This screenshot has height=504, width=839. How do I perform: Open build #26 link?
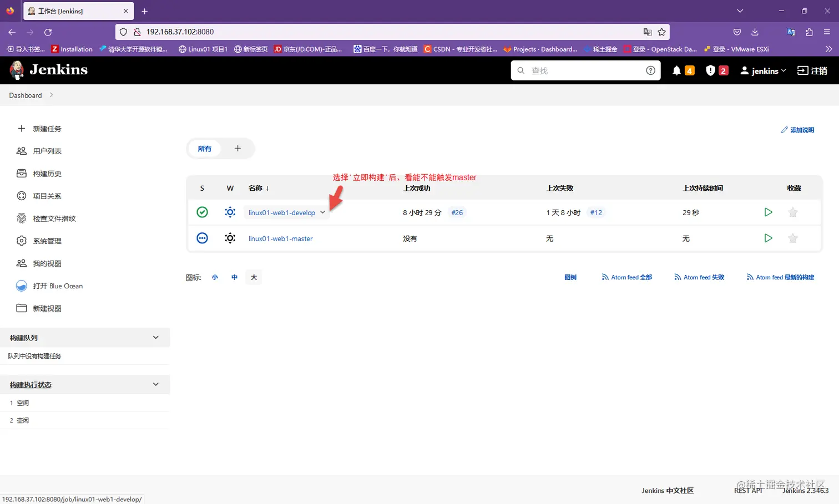click(457, 212)
